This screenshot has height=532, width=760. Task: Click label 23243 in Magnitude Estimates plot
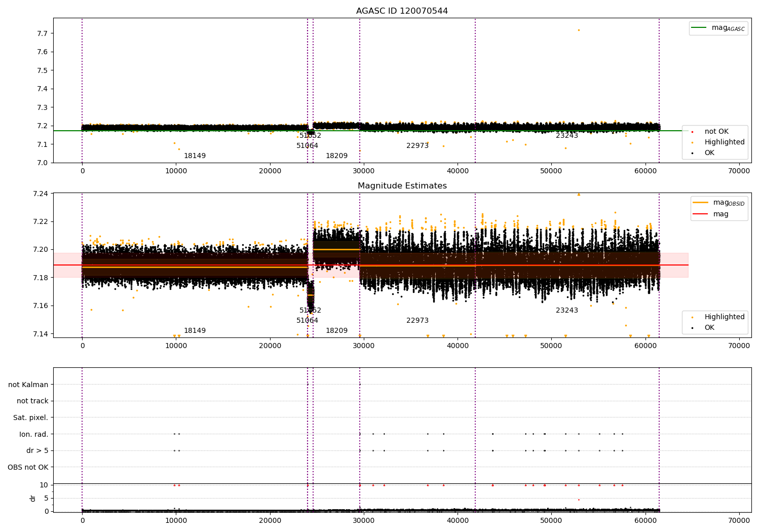pyautogui.click(x=567, y=311)
